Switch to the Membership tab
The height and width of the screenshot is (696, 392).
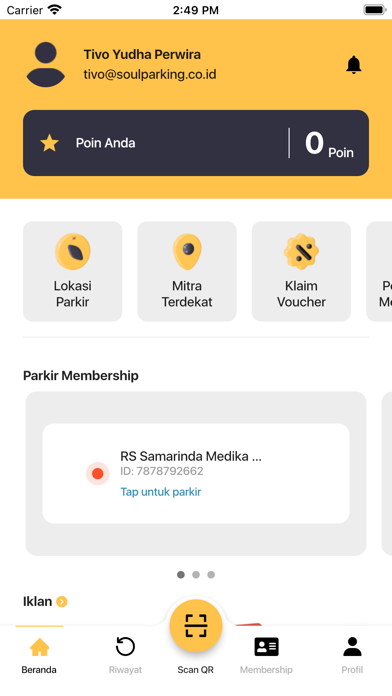pyautogui.click(x=266, y=655)
